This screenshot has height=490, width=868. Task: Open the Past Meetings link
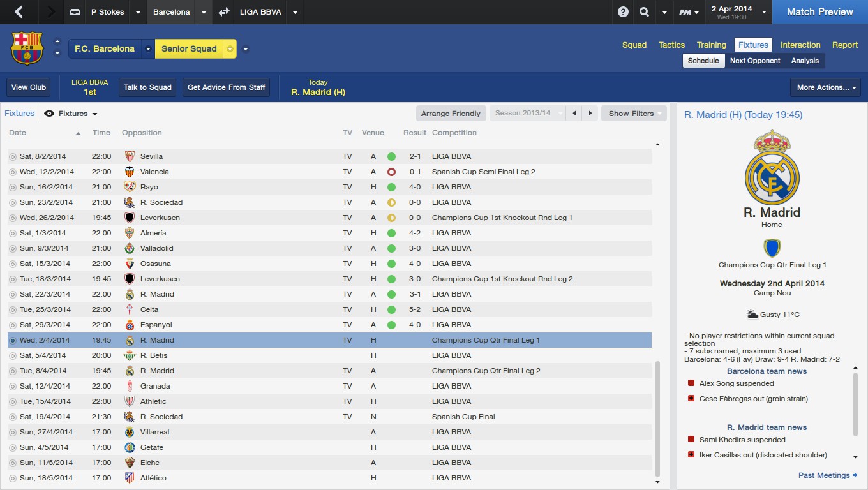[x=828, y=475]
